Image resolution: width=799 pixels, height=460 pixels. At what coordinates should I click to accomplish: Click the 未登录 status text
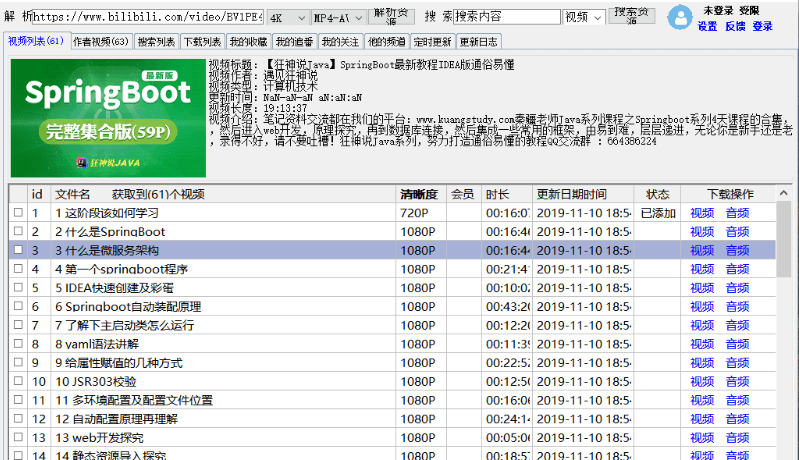click(718, 10)
